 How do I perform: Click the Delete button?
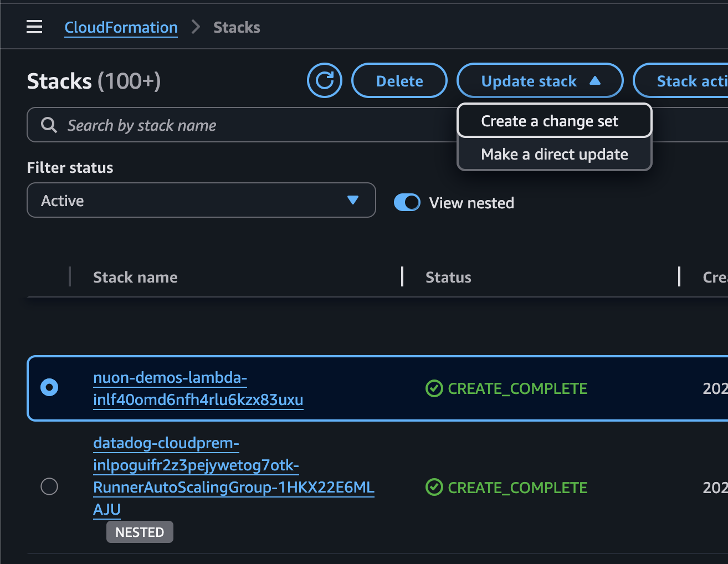click(399, 80)
